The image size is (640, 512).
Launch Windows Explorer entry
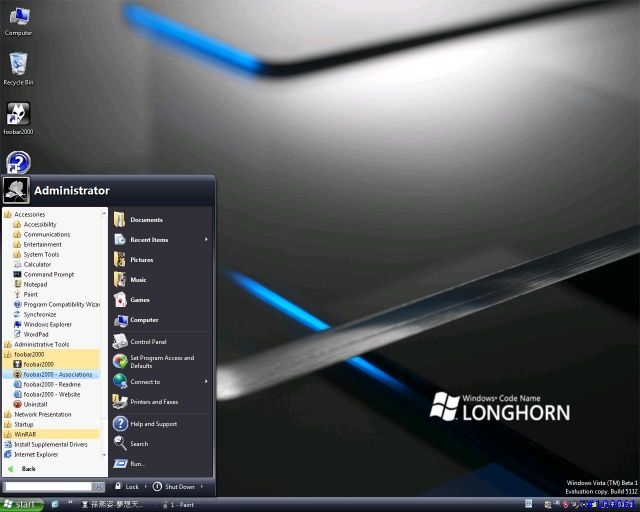42,325
